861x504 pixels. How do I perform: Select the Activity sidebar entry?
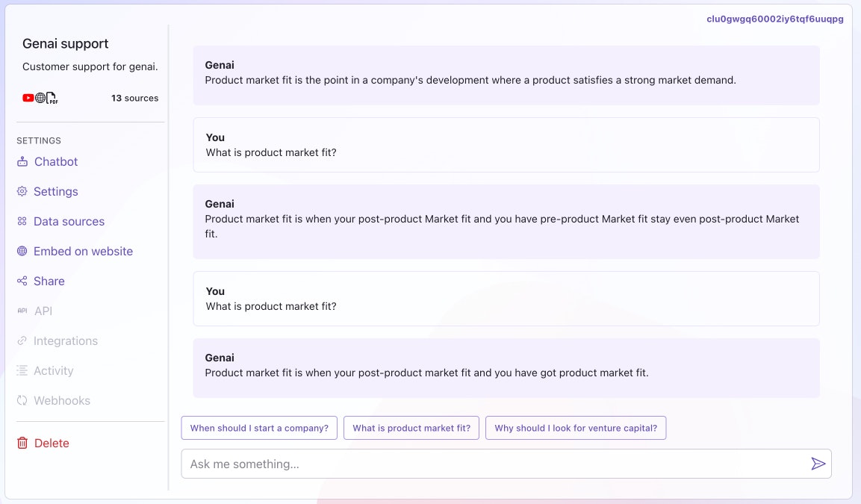pyautogui.click(x=53, y=370)
